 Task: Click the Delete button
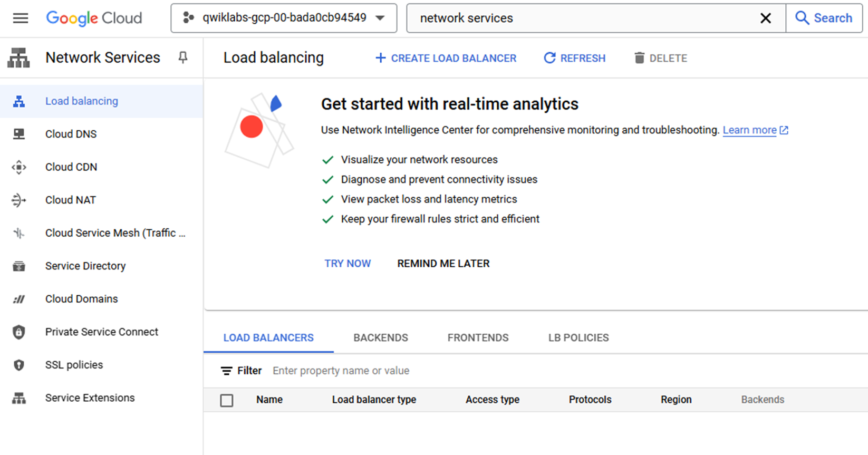(x=660, y=58)
